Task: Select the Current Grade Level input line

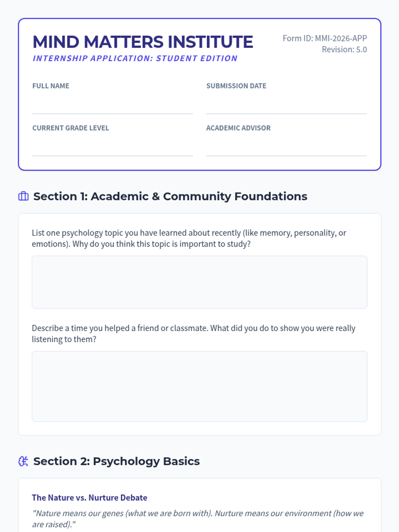Action: [112, 147]
